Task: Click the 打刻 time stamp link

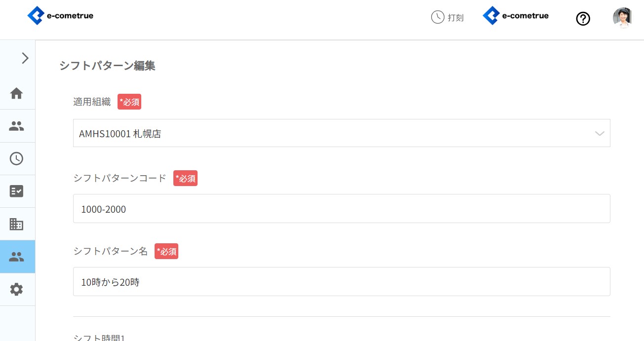Action: click(455, 18)
